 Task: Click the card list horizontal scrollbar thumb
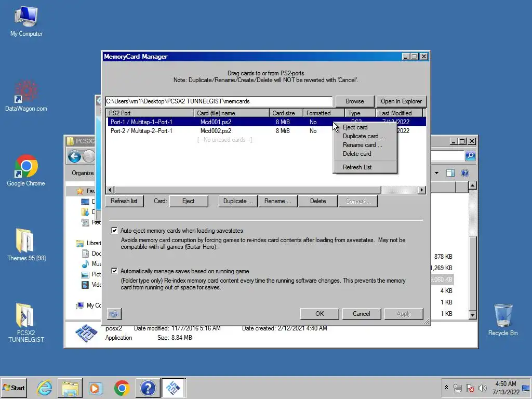pos(248,190)
